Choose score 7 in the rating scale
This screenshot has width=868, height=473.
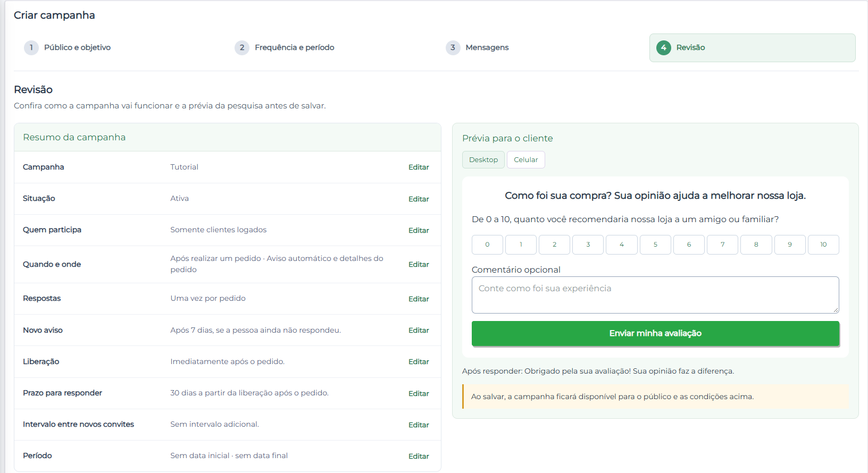[x=722, y=244]
